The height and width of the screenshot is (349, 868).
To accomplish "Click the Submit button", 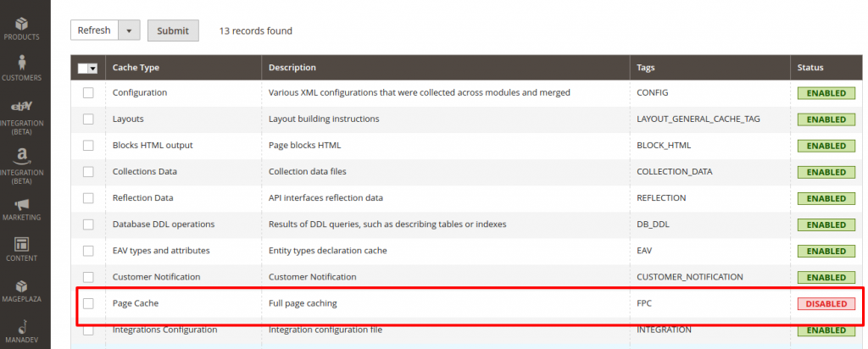I will 173,30.
